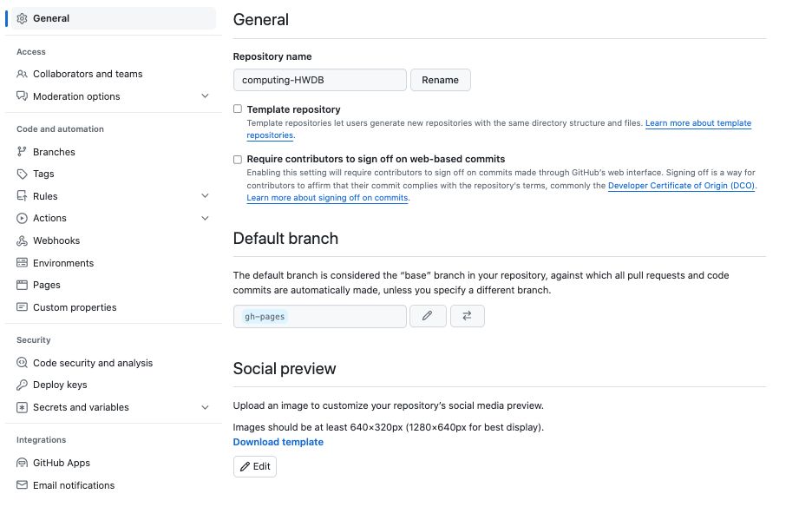Click the Webhooks icon in sidebar
This screenshot has height=507, width=812.
23,240
